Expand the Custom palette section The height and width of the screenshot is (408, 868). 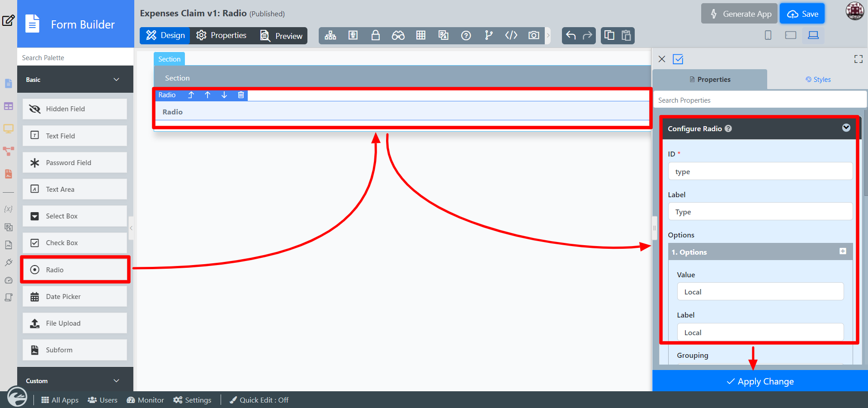(116, 381)
